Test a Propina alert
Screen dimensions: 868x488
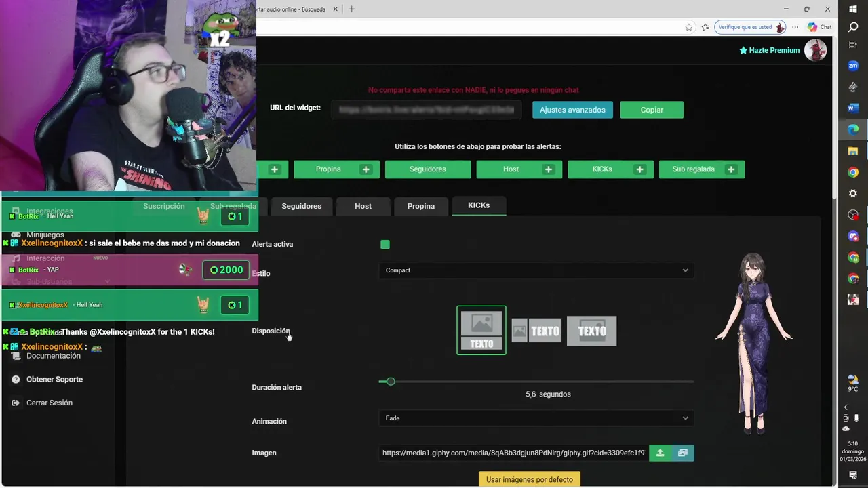tap(336, 169)
